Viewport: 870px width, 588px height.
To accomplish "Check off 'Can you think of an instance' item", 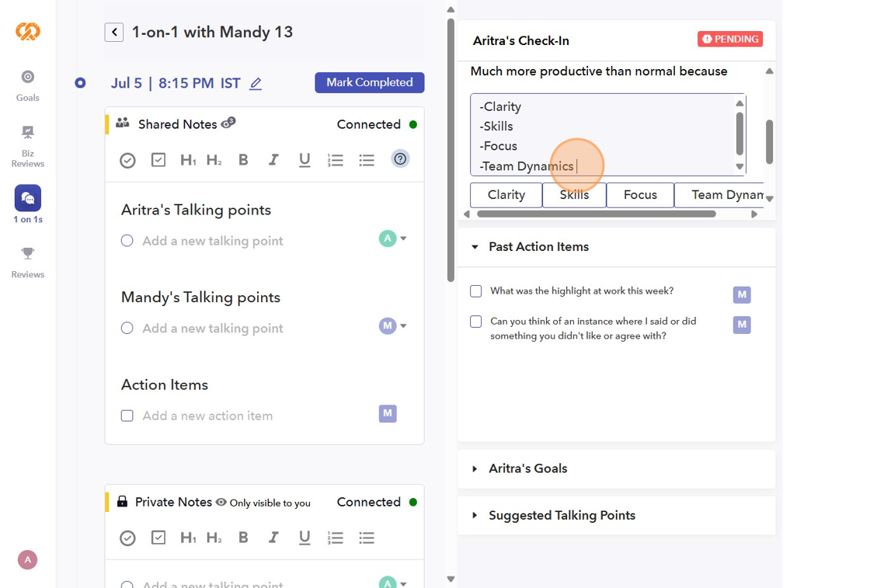I will (x=475, y=322).
